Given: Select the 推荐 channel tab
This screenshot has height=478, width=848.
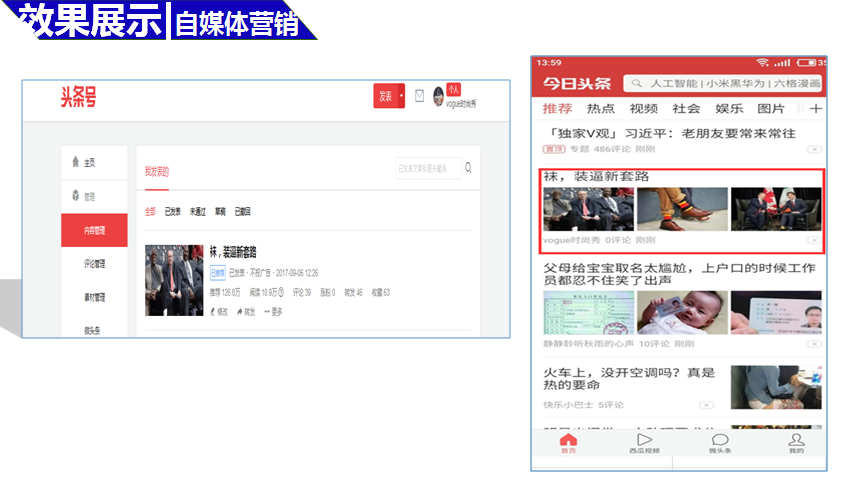Looking at the screenshot, I should coord(558,109).
